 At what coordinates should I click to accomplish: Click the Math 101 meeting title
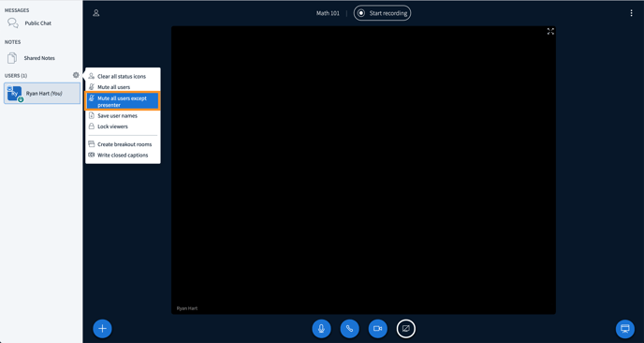(328, 13)
